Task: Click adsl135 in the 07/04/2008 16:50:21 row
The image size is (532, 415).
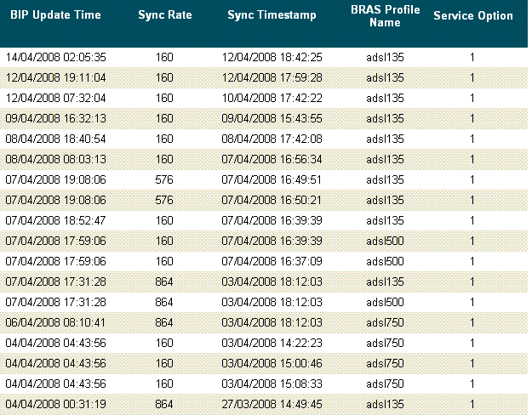Action: point(385,200)
